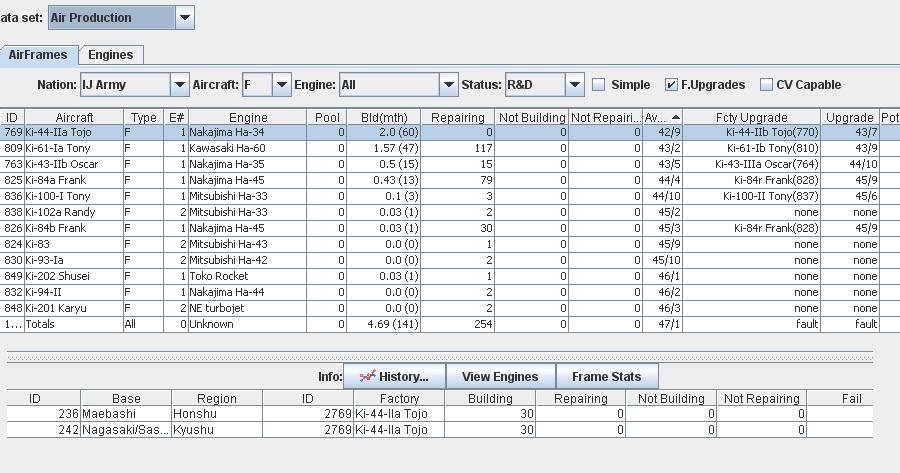The width and height of the screenshot is (900, 473).
Task: Click the Ki-44-IIb Tojo(770) upgrade cell
Action: 751,132
